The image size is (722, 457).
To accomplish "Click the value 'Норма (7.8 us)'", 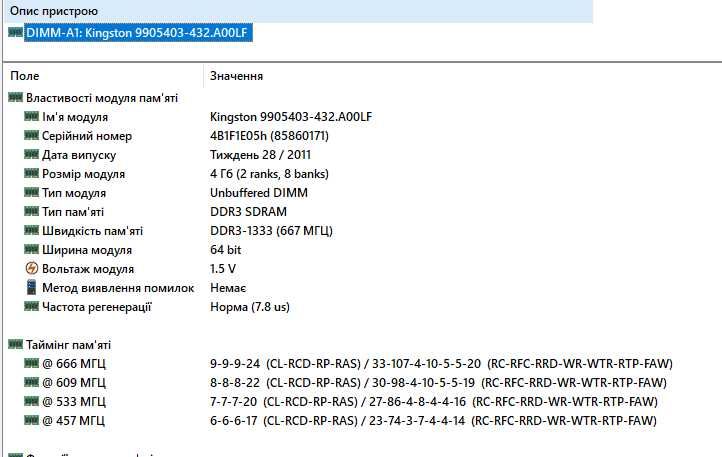I will (250, 307).
